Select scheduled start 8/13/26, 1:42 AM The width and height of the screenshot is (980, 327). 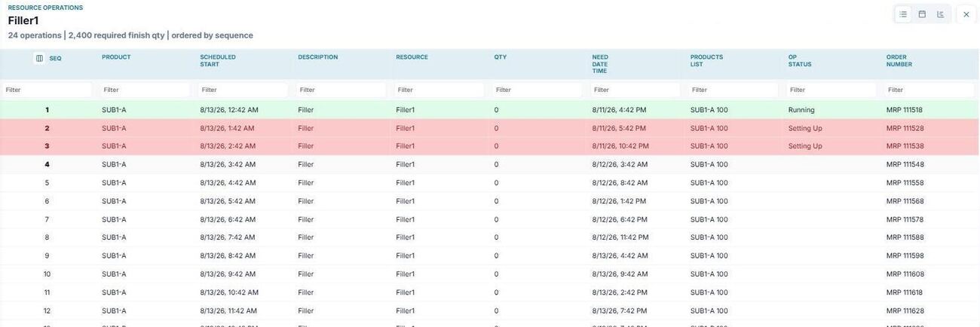click(227, 128)
